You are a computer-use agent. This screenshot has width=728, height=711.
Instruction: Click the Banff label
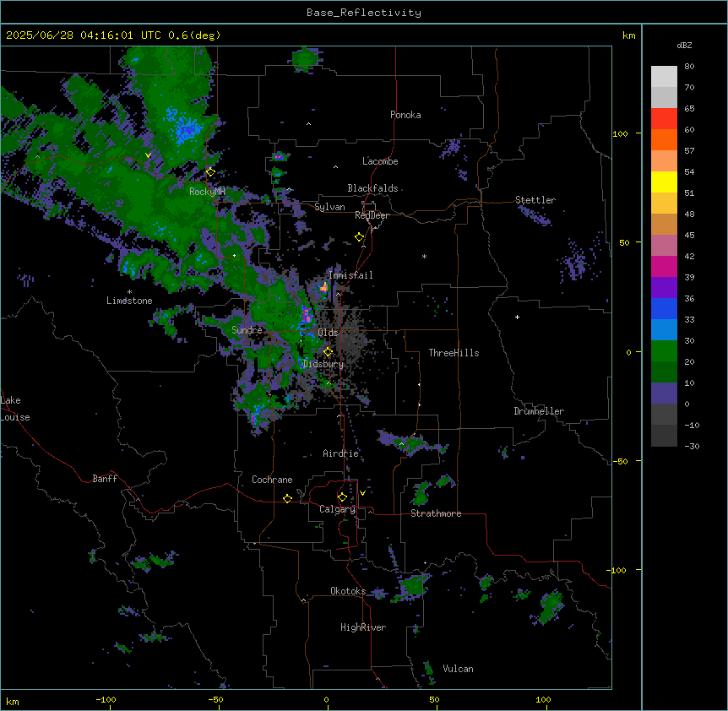(x=105, y=479)
